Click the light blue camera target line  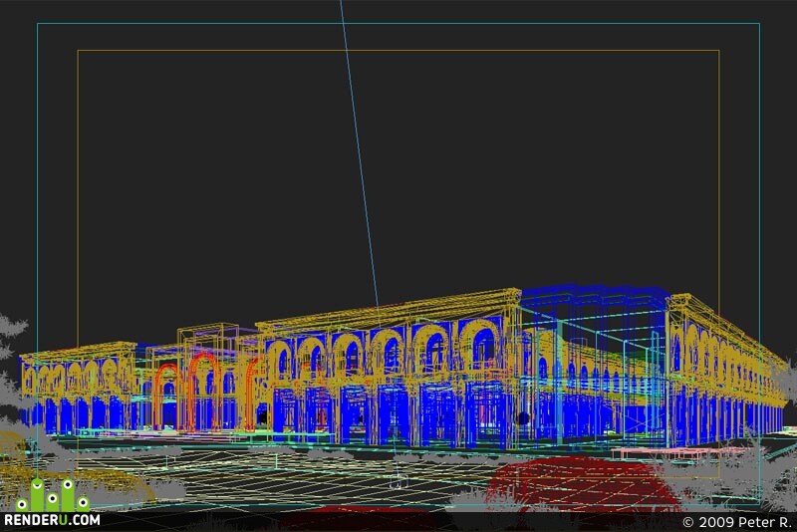[x=360, y=152]
